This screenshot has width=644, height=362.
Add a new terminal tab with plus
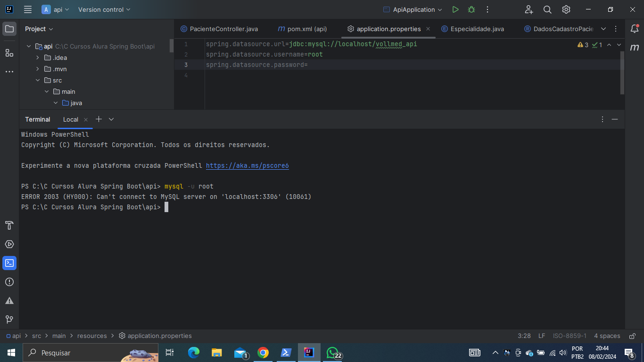[x=99, y=119]
